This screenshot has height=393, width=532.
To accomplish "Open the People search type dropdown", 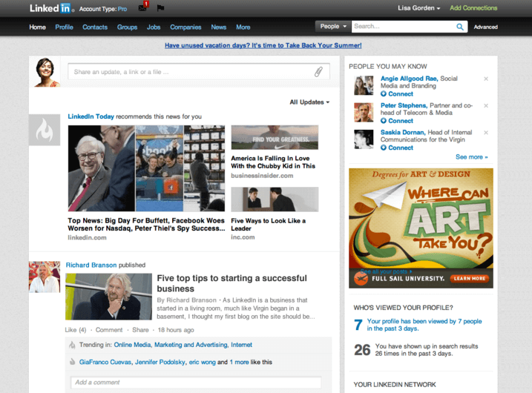I will [333, 27].
